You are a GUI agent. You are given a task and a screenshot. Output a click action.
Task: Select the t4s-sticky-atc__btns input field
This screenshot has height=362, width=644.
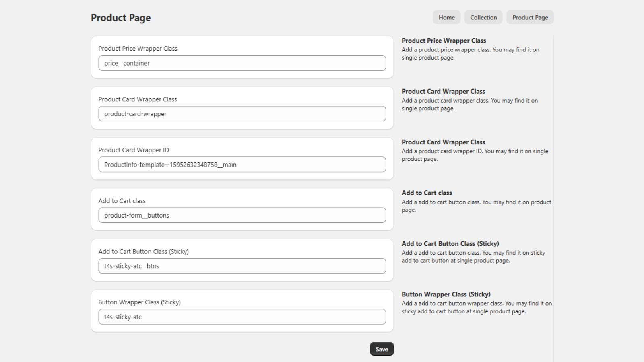[242, 265]
